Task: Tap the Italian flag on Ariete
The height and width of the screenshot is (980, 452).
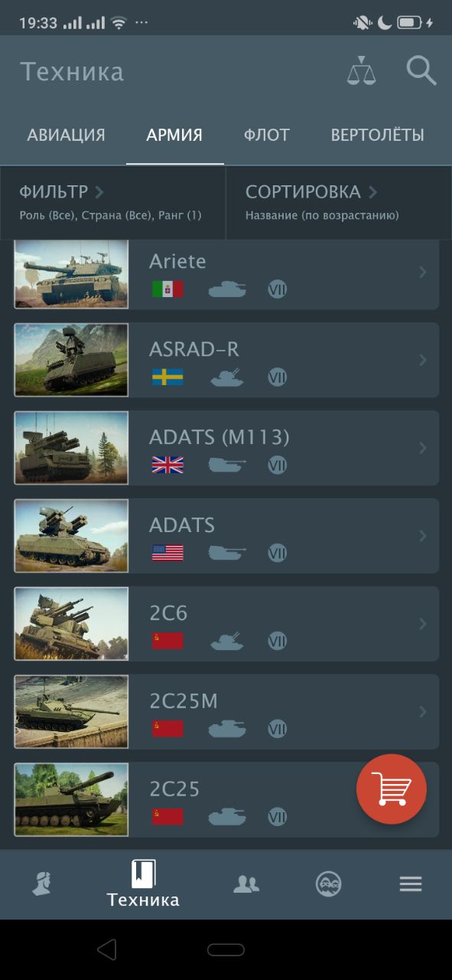Action: (x=167, y=289)
